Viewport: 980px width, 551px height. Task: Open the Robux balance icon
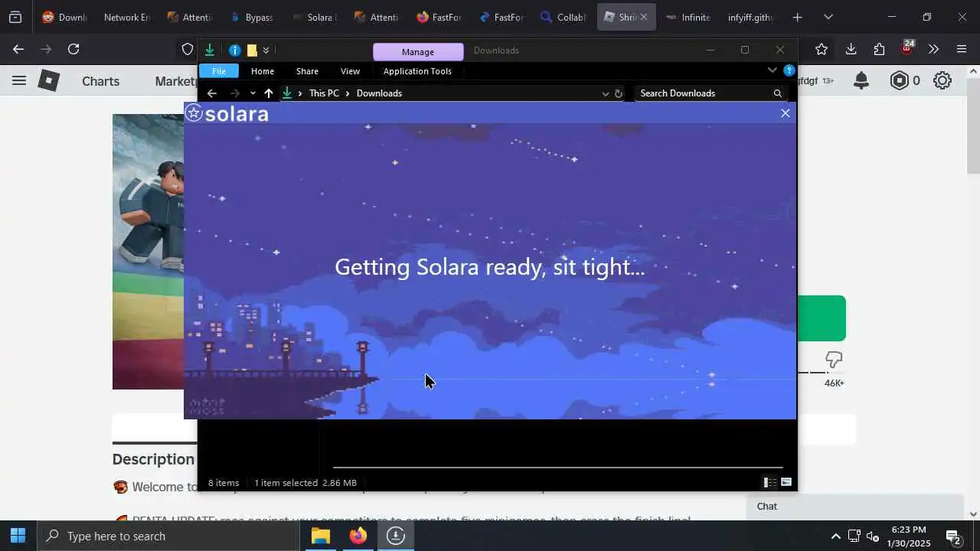(x=899, y=80)
